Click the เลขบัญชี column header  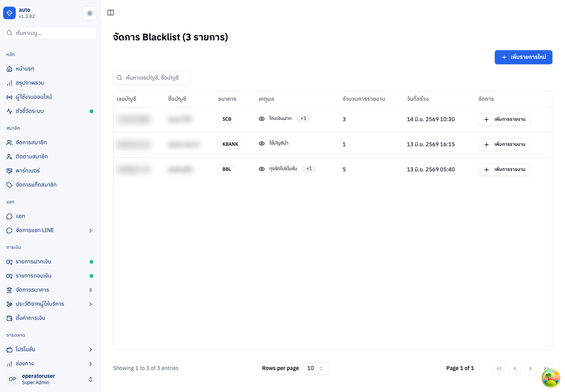[x=126, y=99]
